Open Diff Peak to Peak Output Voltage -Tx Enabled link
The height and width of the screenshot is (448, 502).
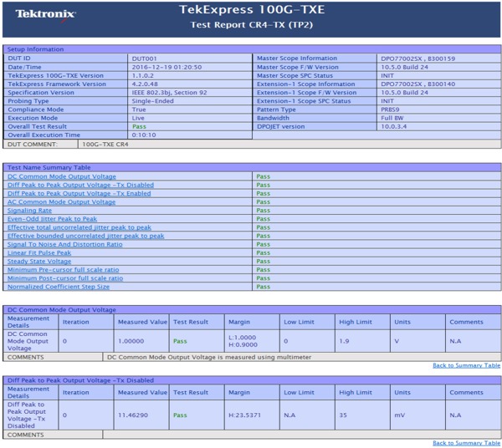tap(79, 193)
